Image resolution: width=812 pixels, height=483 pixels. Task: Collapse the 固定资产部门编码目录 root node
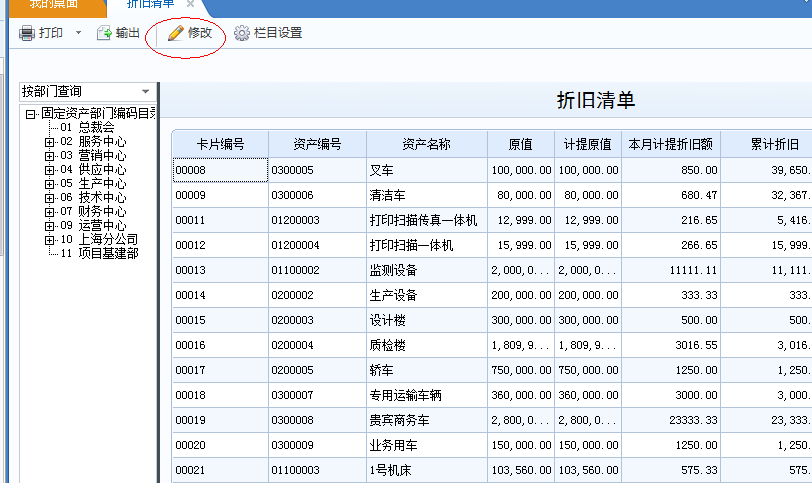(x=30, y=114)
